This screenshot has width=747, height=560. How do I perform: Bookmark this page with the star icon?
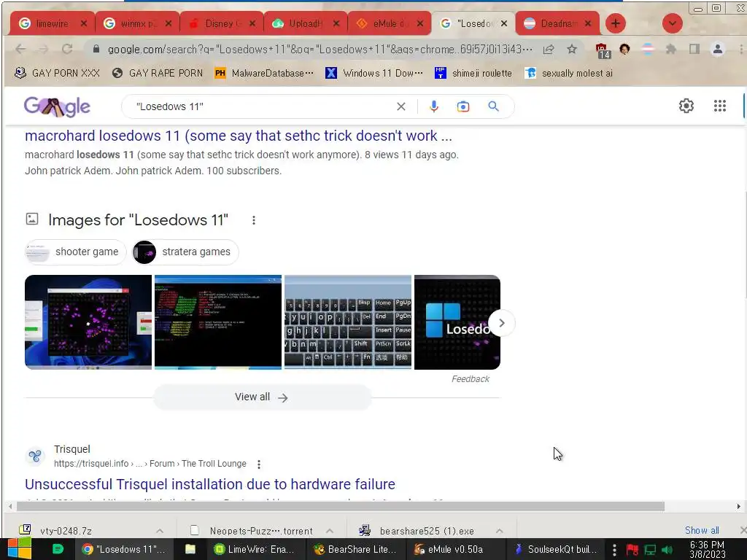pyautogui.click(x=572, y=49)
